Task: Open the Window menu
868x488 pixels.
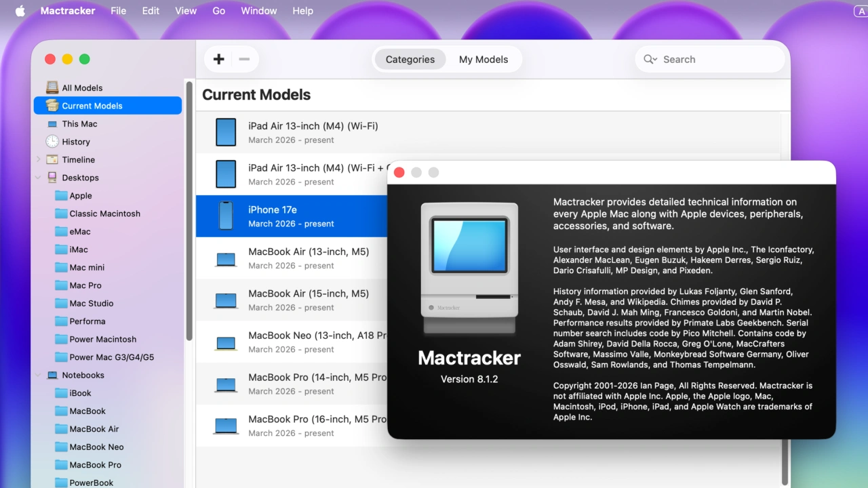Action: point(258,10)
